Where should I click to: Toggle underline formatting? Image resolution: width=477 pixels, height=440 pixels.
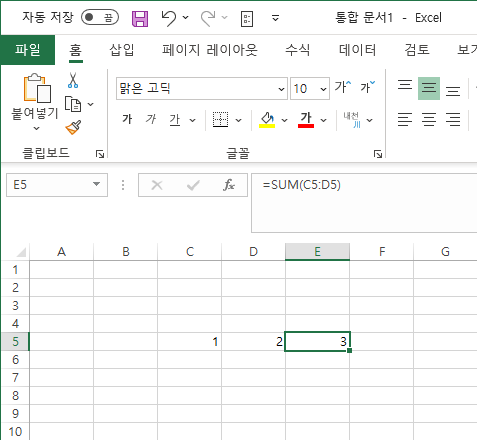(175, 119)
